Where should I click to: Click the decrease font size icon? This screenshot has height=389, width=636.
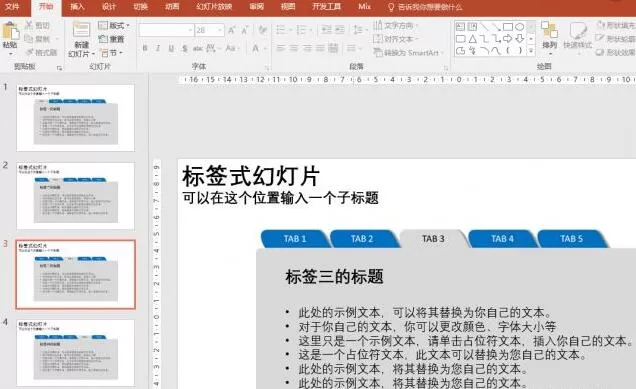coord(245,30)
